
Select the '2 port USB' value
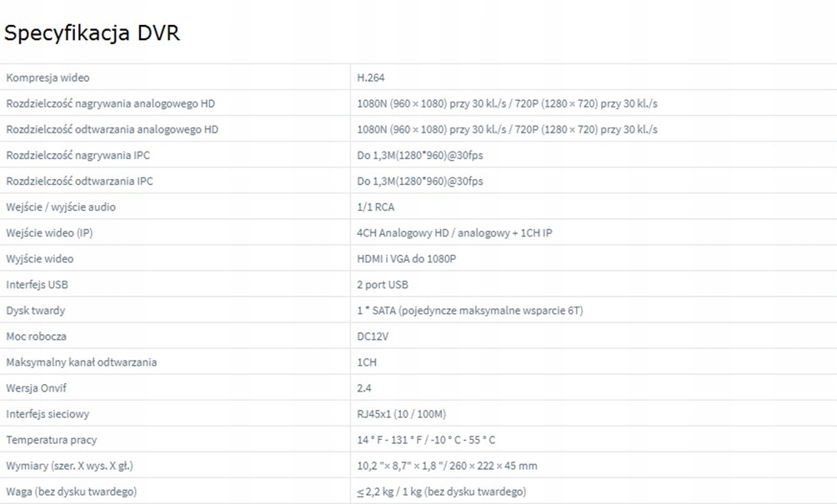(382, 284)
